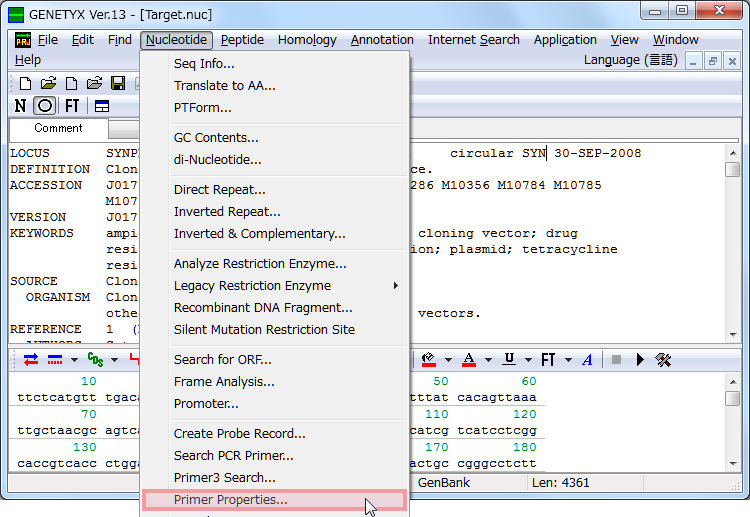Open the Window menu
750x517 pixels.
pyautogui.click(x=676, y=40)
